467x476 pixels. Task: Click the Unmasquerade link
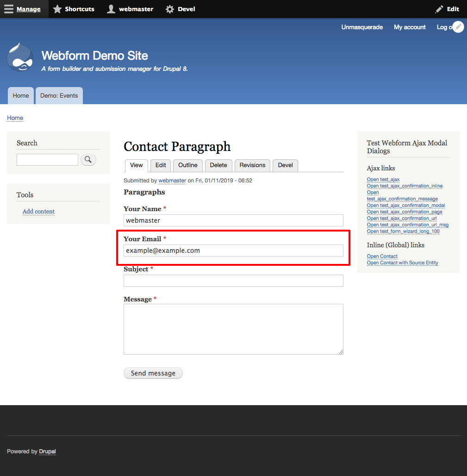[362, 27]
